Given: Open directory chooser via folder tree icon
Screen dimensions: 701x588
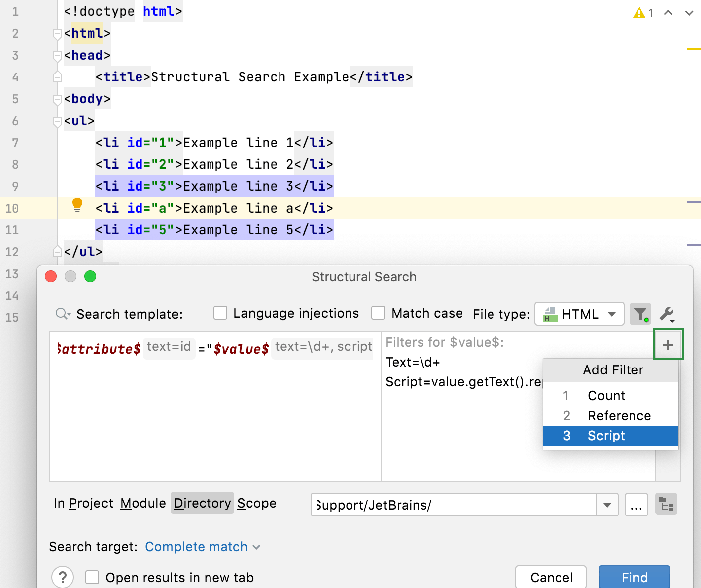Looking at the screenshot, I should [666, 504].
